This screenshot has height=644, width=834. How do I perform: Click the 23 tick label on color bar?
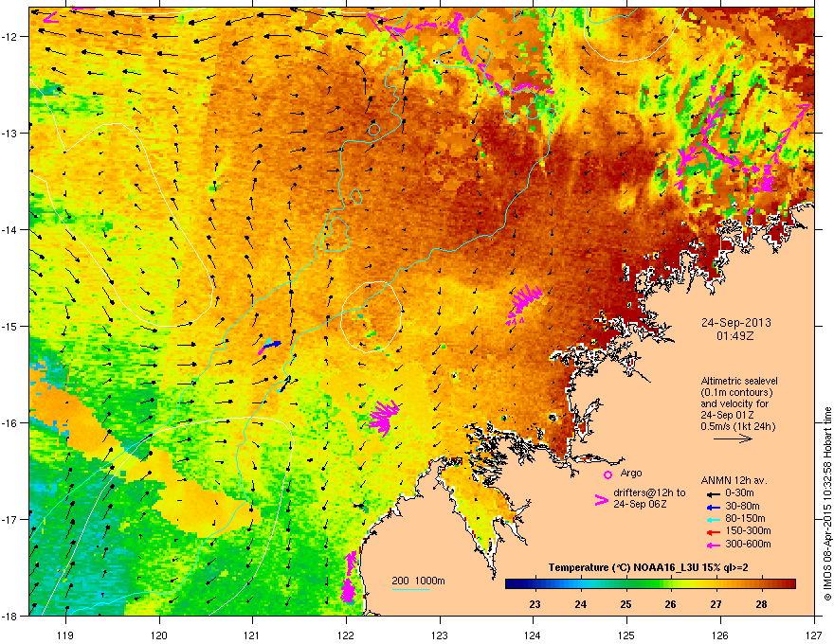(535, 604)
